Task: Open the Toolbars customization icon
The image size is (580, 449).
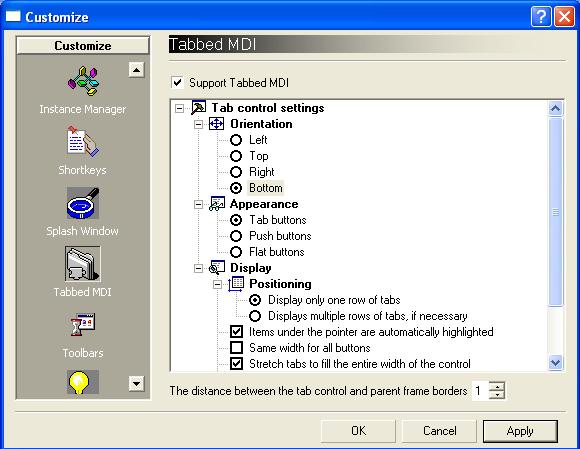Action: [x=83, y=324]
